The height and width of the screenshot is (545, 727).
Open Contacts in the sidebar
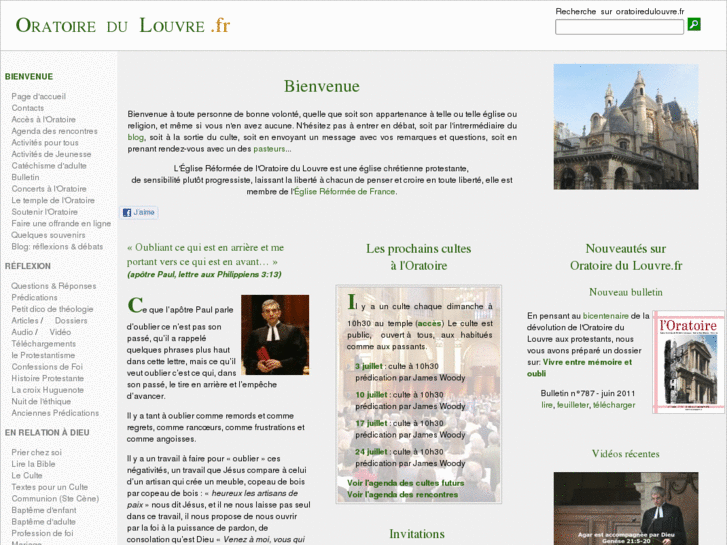point(28,108)
